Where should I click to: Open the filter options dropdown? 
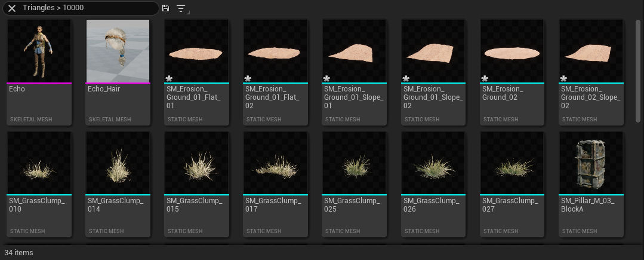click(x=181, y=8)
